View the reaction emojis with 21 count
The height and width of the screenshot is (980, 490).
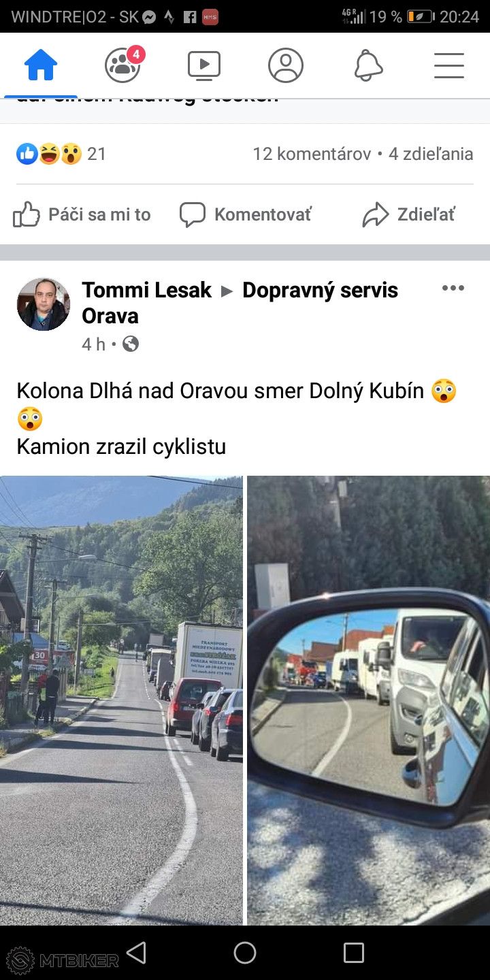(61, 154)
